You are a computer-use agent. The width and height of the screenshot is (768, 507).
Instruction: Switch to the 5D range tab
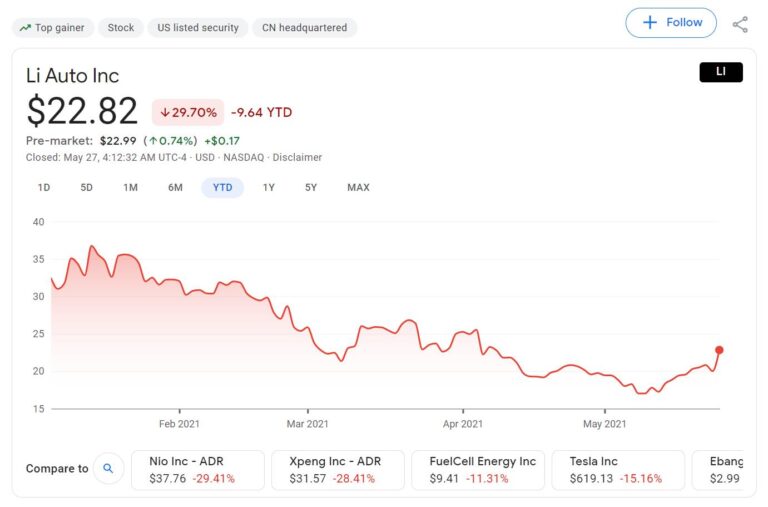pos(87,187)
